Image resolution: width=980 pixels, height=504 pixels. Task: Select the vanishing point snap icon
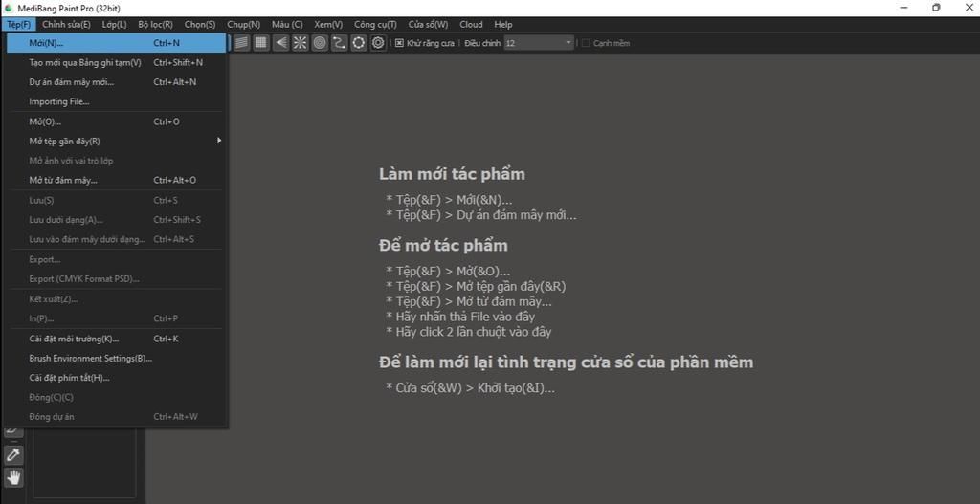[281, 42]
